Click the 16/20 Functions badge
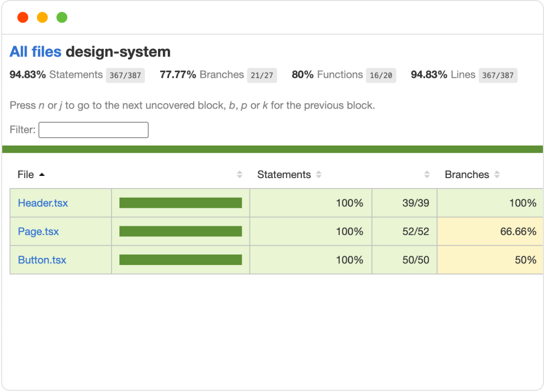This screenshot has height=392, width=544. [381, 75]
